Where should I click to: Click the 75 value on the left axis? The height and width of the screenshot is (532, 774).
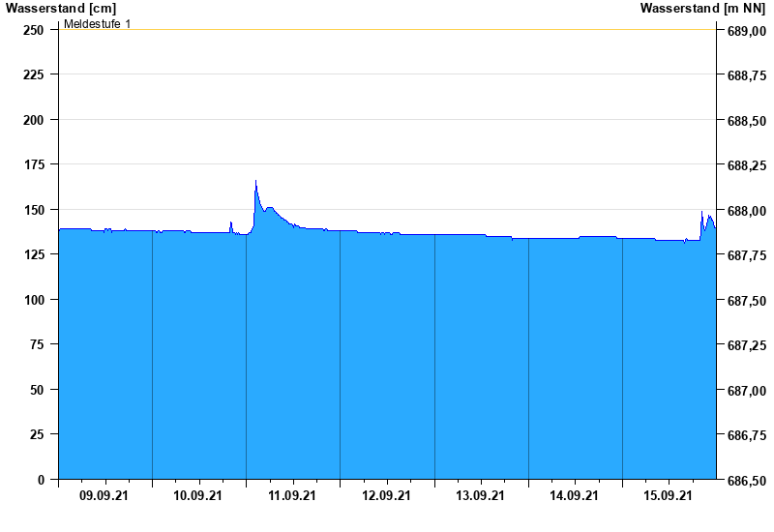click(37, 344)
